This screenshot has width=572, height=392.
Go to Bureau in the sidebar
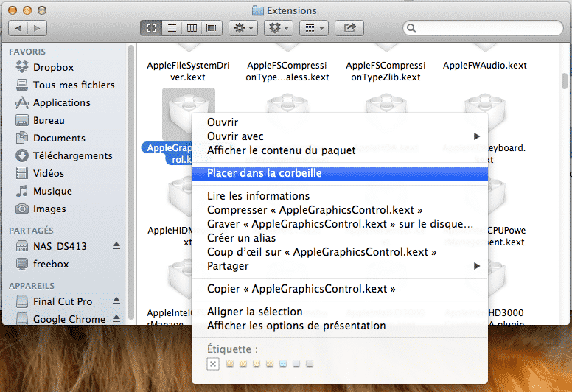pyautogui.click(x=40, y=120)
